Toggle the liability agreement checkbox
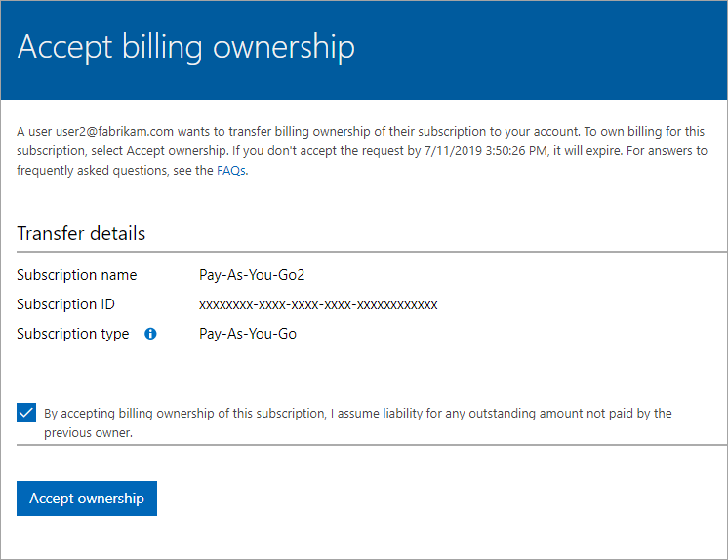 pyautogui.click(x=26, y=413)
